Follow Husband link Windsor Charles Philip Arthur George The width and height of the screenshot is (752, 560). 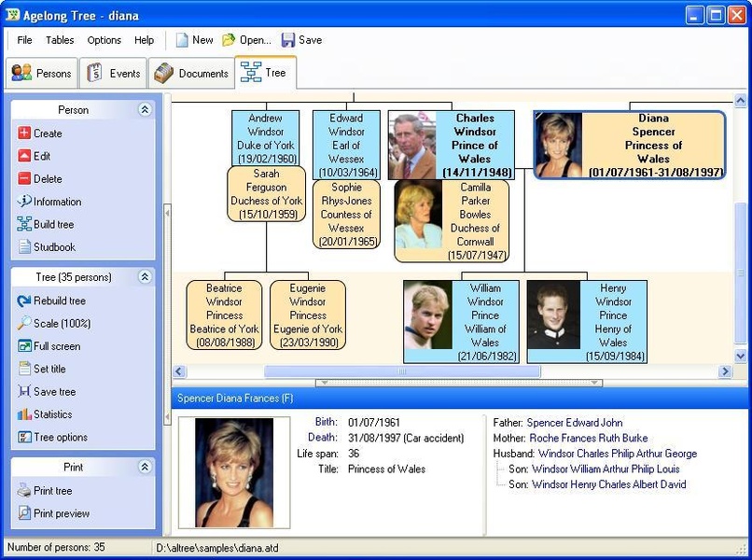tap(618, 454)
